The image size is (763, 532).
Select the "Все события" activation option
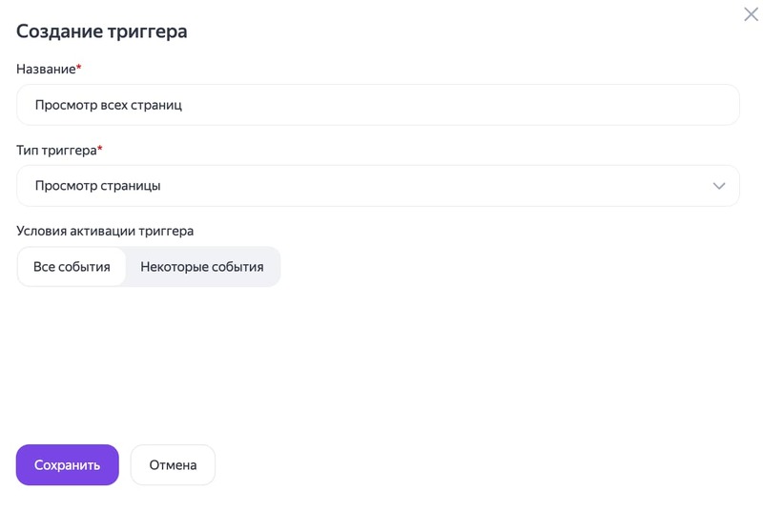pyautogui.click(x=72, y=267)
